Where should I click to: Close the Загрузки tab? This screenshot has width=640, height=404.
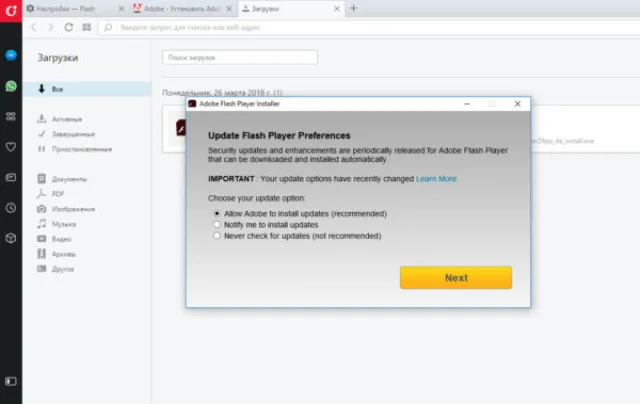337,9
